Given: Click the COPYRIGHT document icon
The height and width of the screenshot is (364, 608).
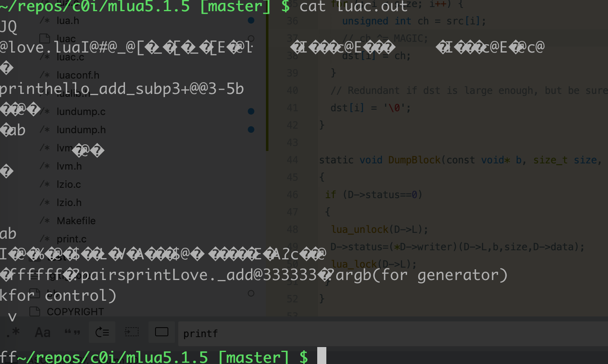Looking at the screenshot, I should [x=35, y=312].
